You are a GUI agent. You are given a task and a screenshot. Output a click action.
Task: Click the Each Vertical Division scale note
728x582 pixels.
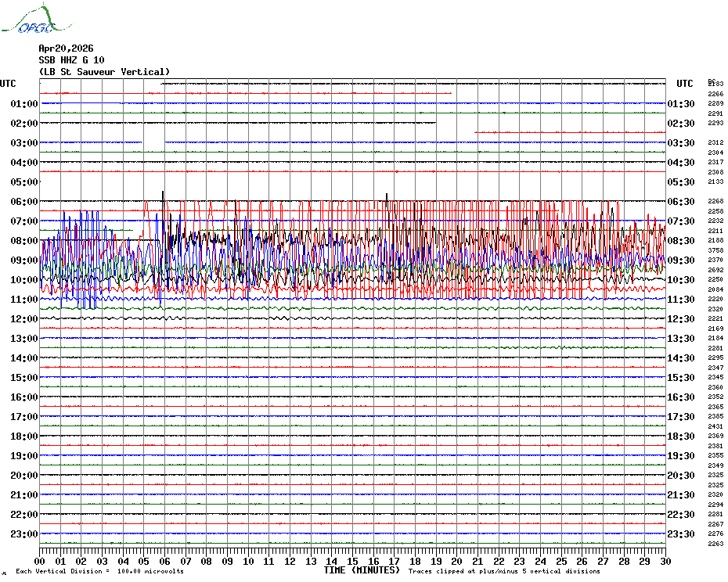point(99,572)
